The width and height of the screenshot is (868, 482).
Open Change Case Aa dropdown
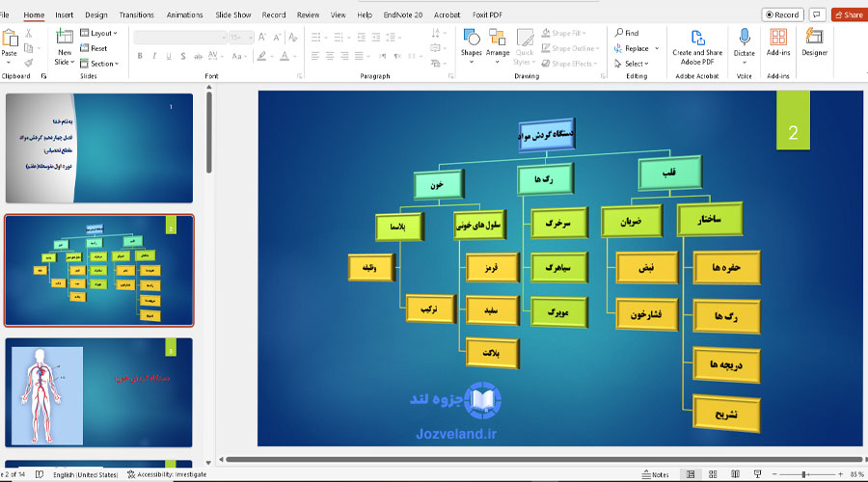pos(238,56)
